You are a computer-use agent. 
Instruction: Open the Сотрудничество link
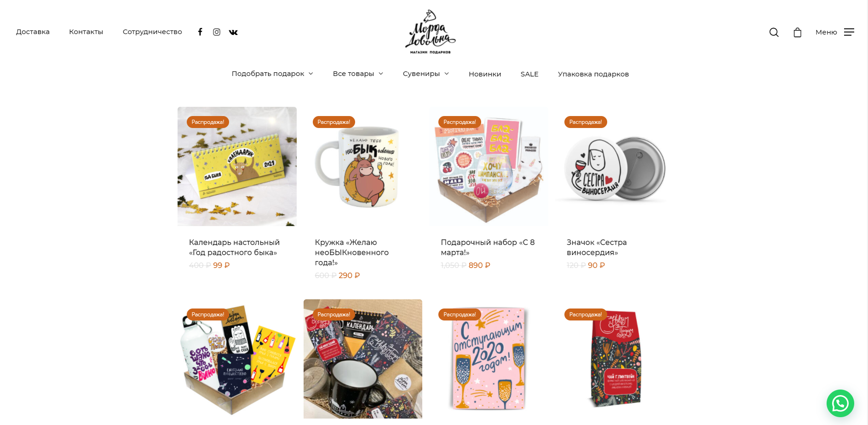tap(152, 32)
